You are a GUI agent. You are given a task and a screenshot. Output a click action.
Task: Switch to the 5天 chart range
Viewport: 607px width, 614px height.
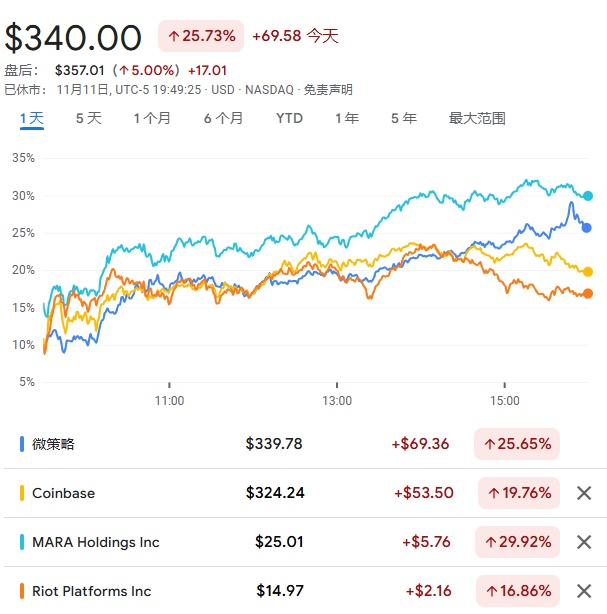pyautogui.click(x=89, y=118)
